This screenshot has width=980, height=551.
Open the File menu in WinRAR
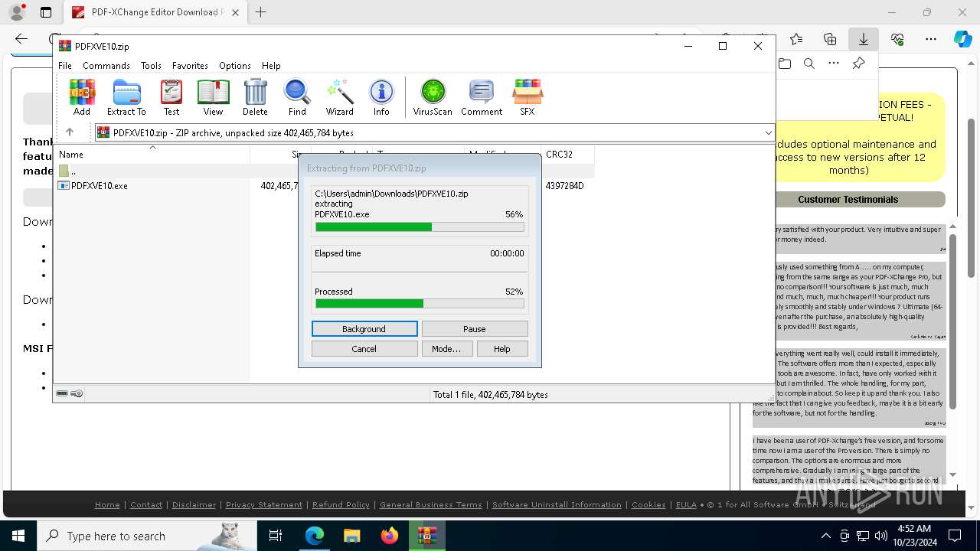point(65,66)
